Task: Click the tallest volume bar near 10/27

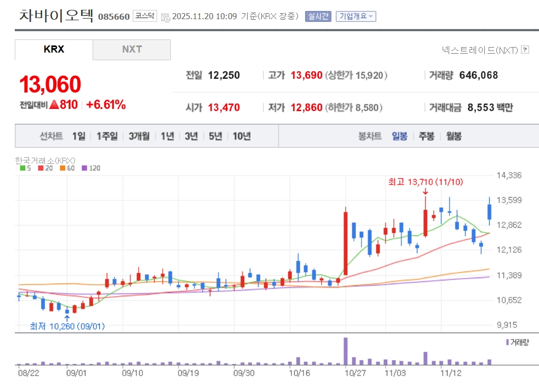Action: click(x=346, y=351)
